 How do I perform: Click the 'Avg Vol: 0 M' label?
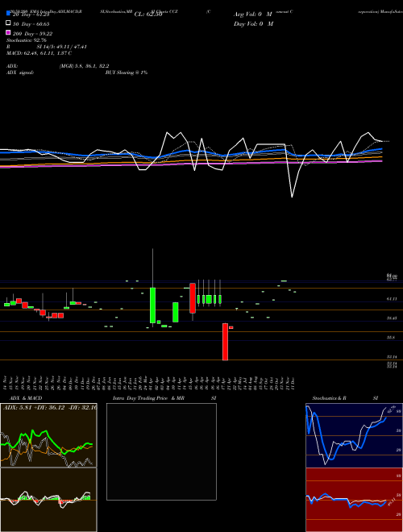(253, 15)
